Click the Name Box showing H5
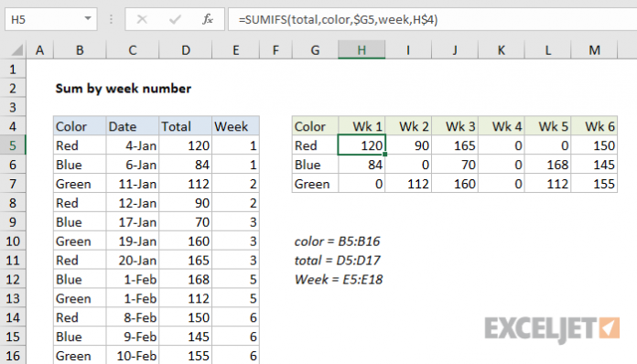This screenshot has width=637, height=364. [50, 19]
